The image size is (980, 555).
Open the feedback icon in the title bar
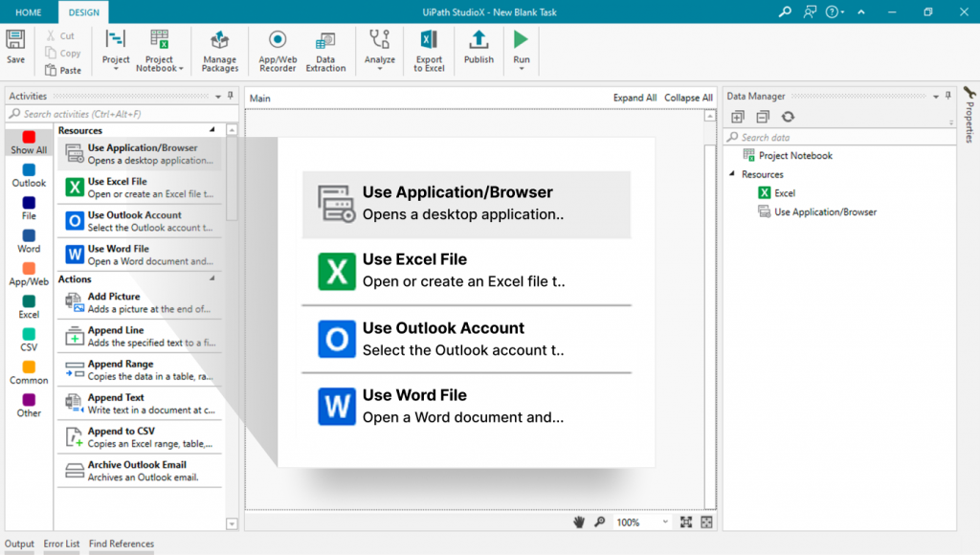pyautogui.click(x=810, y=11)
